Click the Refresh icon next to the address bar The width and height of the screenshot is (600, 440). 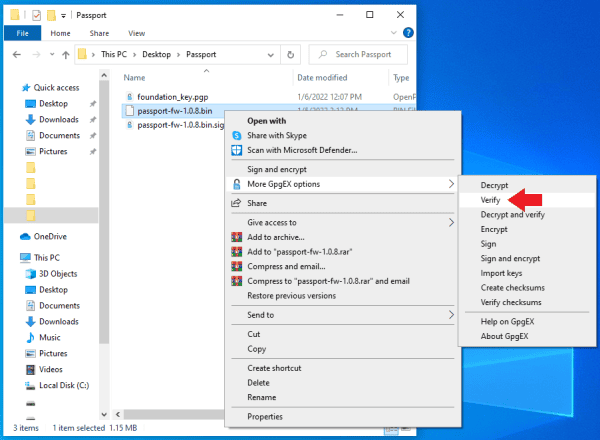[290, 55]
